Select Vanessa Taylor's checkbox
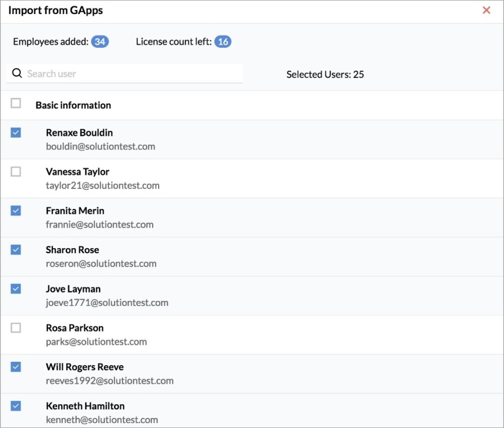The width and height of the screenshot is (504, 428). click(x=16, y=172)
